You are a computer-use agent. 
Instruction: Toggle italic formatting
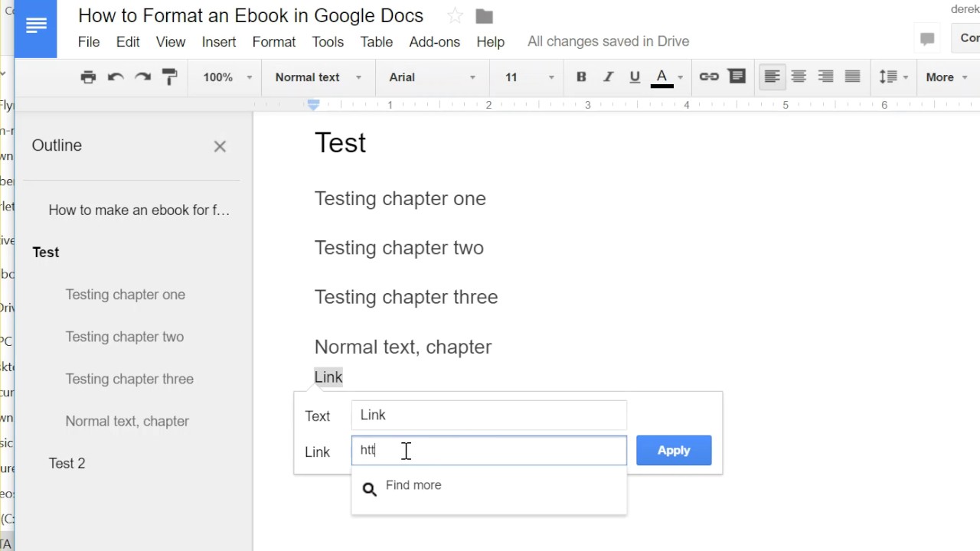tap(608, 77)
